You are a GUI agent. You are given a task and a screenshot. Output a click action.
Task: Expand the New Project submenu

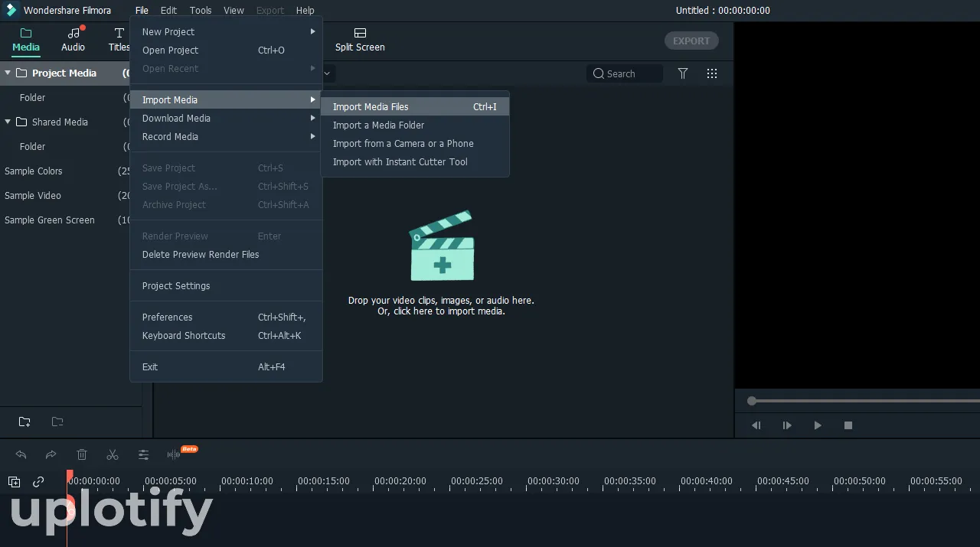click(x=226, y=32)
